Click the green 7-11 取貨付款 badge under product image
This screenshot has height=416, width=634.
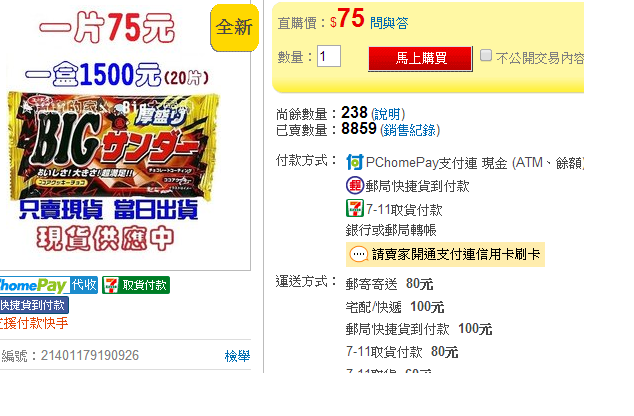point(136,285)
